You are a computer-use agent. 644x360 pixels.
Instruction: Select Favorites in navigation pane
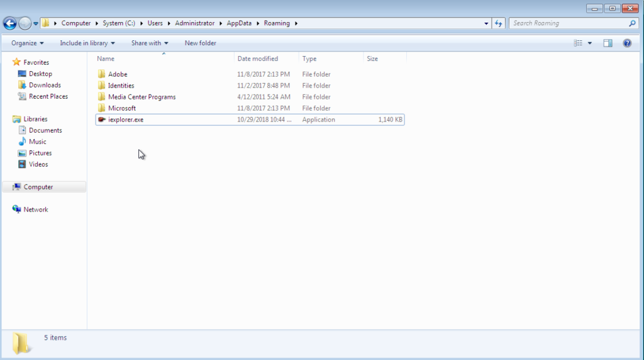point(36,62)
